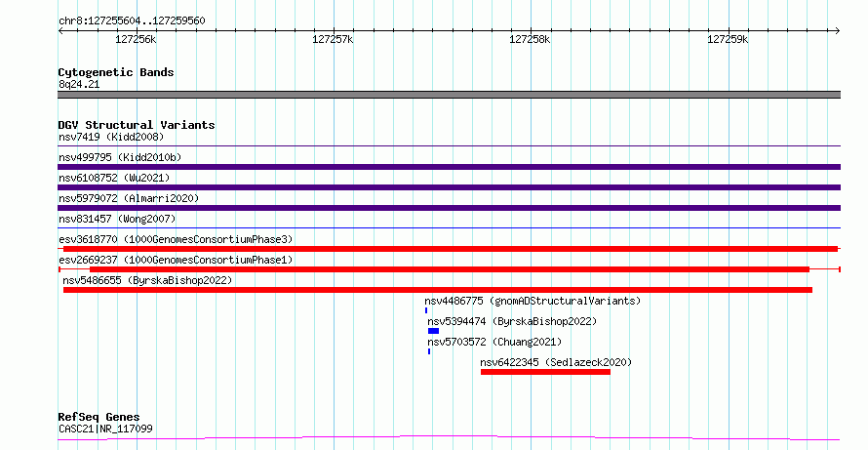Select the small nsv4486775 gnomAD blue marker
Viewport: 868px width, 450px height.
pos(426,310)
